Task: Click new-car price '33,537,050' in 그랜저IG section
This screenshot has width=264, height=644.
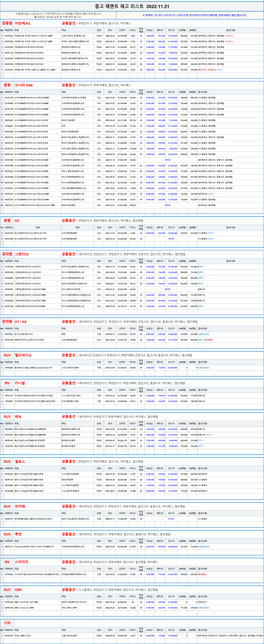Action: click(122, 284)
